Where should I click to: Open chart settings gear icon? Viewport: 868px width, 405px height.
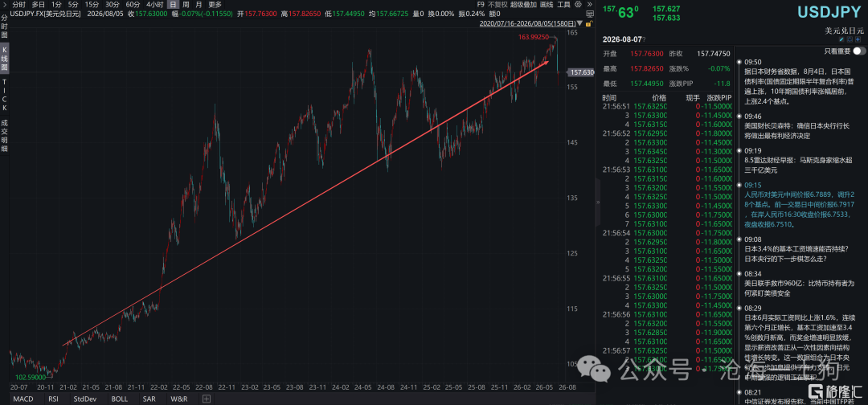pos(578,5)
